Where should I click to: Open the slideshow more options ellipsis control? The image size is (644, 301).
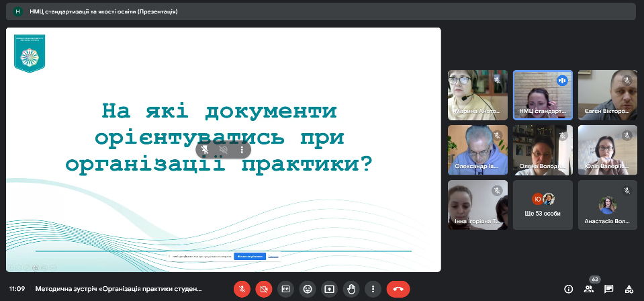click(x=53, y=268)
